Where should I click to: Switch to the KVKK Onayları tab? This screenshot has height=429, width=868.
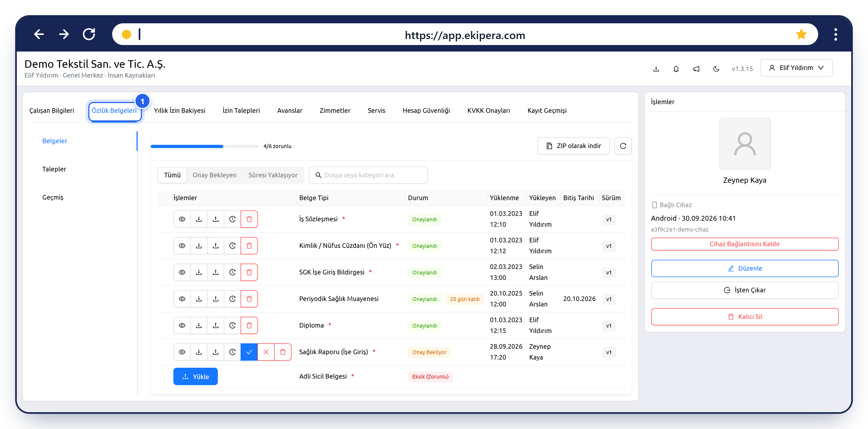488,111
